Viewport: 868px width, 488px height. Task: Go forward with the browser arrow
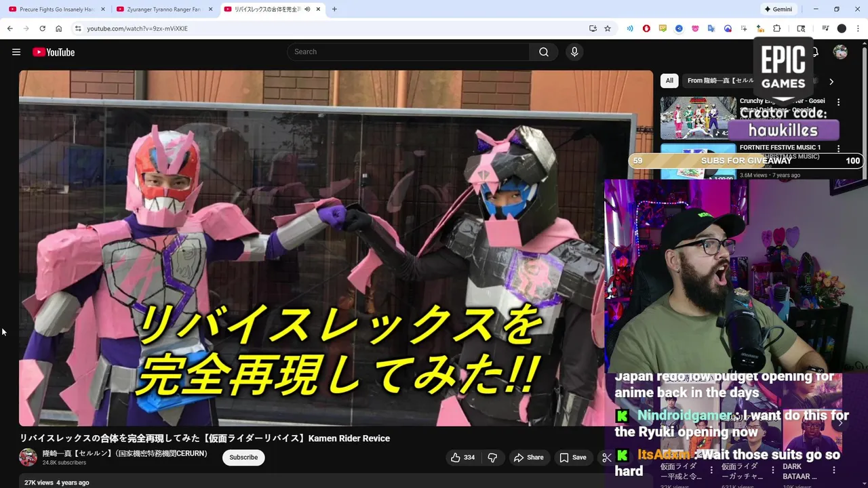click(x=26, y=28)
